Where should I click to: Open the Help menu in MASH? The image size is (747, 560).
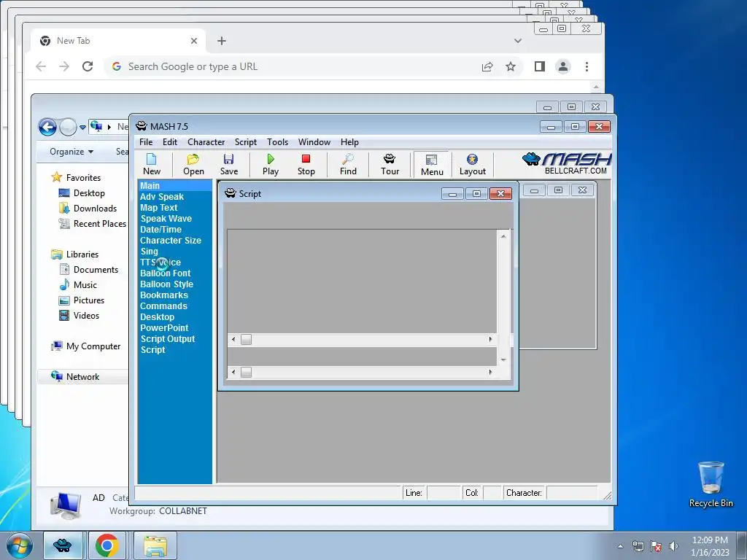pyautogui.click(x=349, y=142)
